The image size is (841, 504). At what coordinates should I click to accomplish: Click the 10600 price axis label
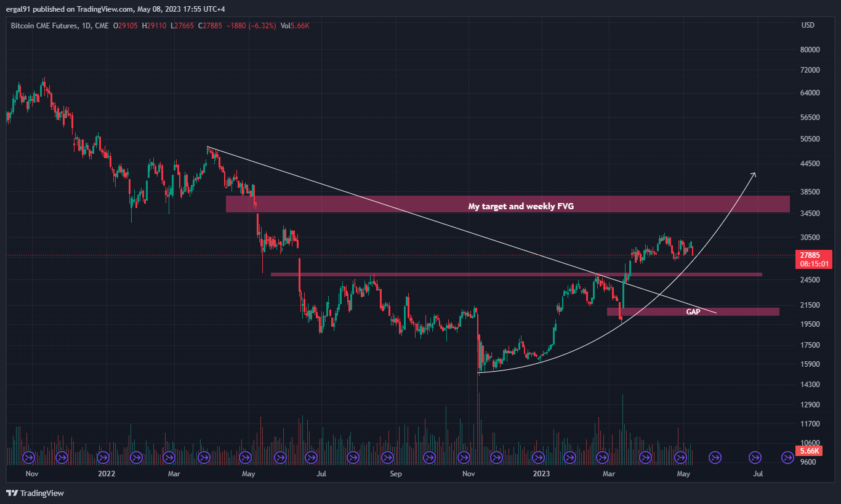(810, 442)
